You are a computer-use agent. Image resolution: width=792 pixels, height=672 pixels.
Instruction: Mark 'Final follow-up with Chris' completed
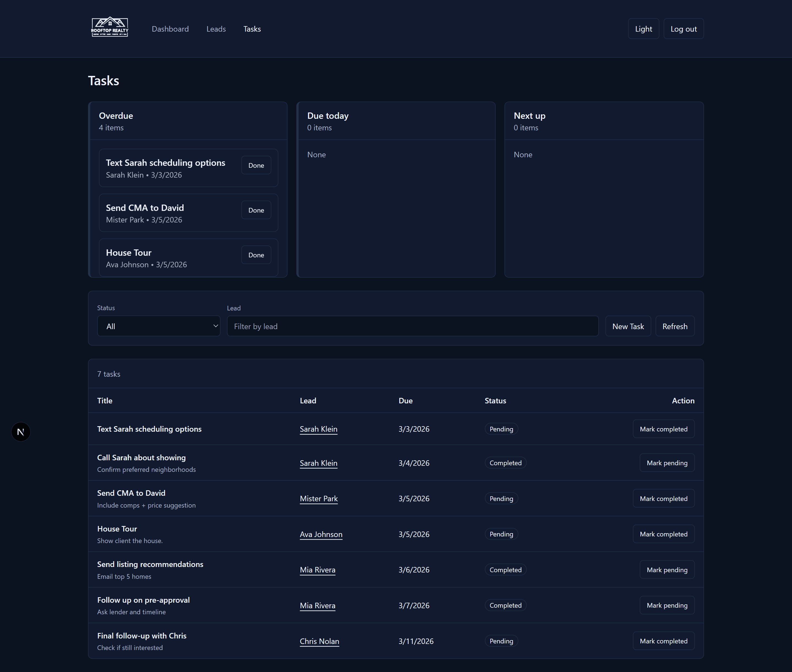tap(663, 641)
